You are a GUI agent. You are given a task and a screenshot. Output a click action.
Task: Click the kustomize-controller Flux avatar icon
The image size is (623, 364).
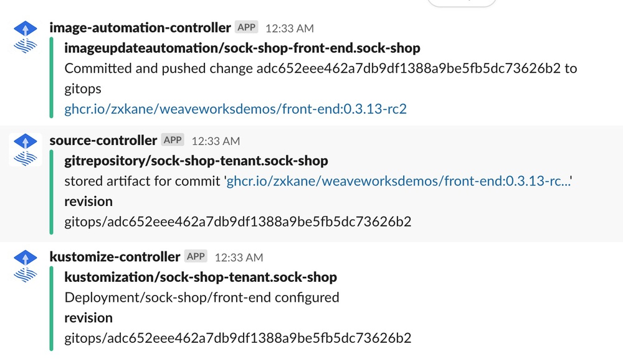point(26,266)
